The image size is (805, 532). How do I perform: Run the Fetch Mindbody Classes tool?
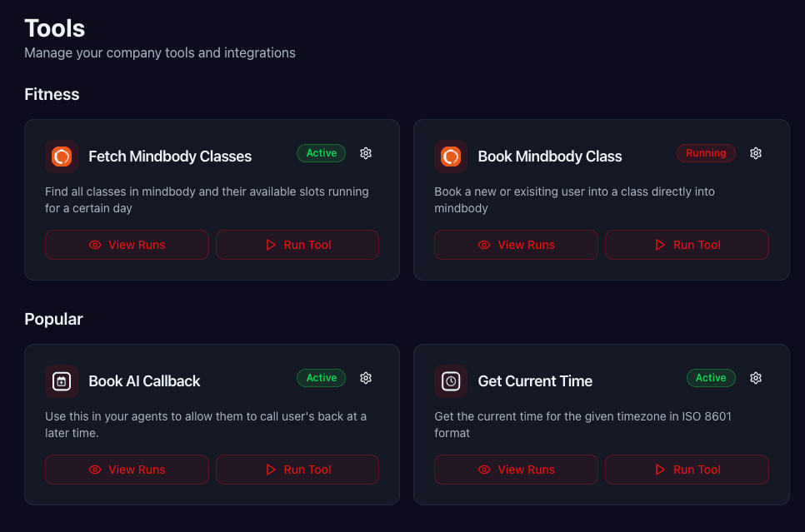297,244
